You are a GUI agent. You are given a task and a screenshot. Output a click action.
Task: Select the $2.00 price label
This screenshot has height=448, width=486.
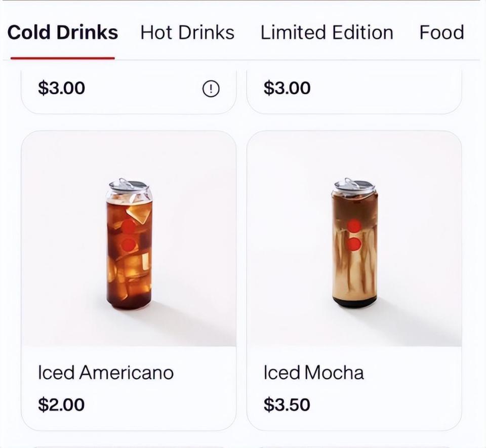[x=61, y=404]
